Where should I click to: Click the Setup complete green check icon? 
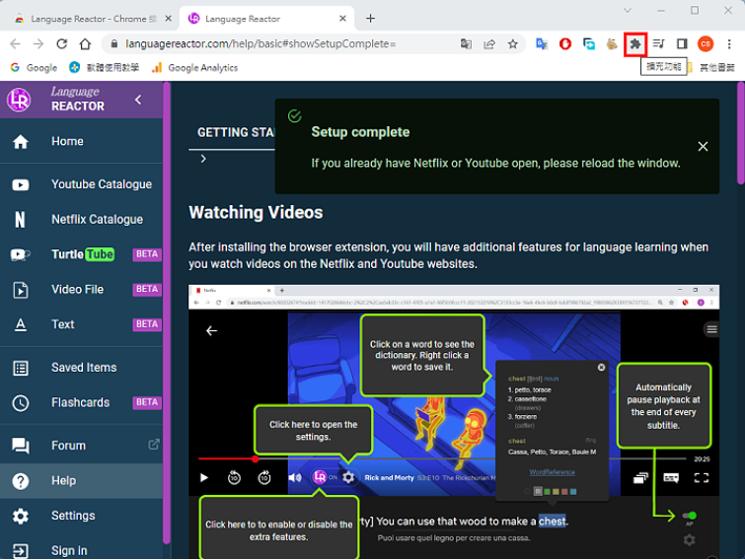pyautogui.click(x=295, y=115)
